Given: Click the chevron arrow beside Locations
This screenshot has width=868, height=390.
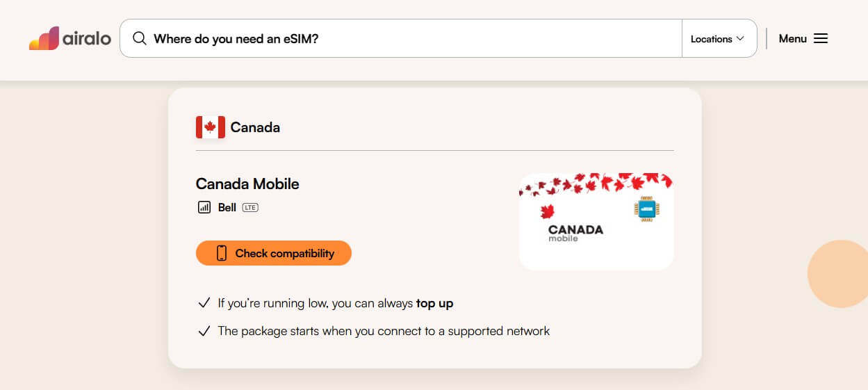Looking at the screenshot, I should (740, 39).
